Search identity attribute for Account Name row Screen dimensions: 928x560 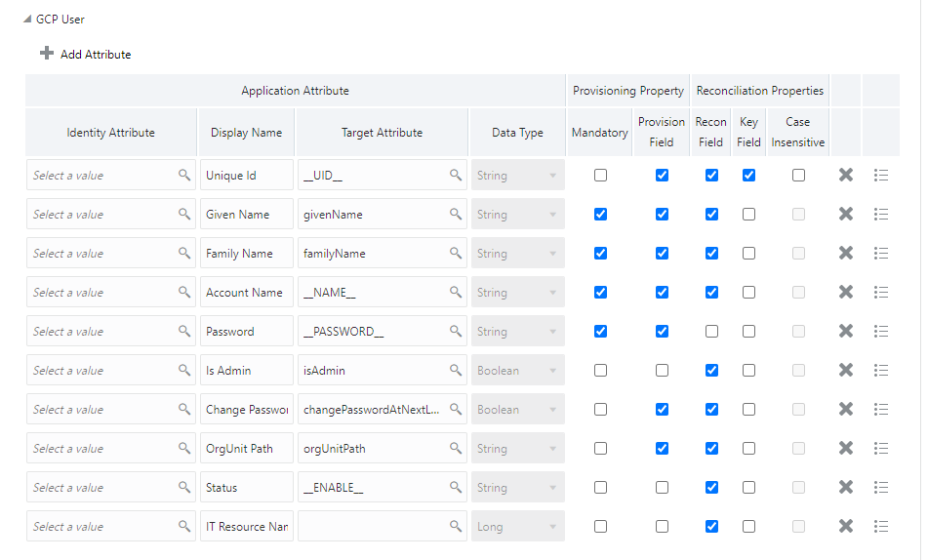pyautogui.click(x=184, y=292)
